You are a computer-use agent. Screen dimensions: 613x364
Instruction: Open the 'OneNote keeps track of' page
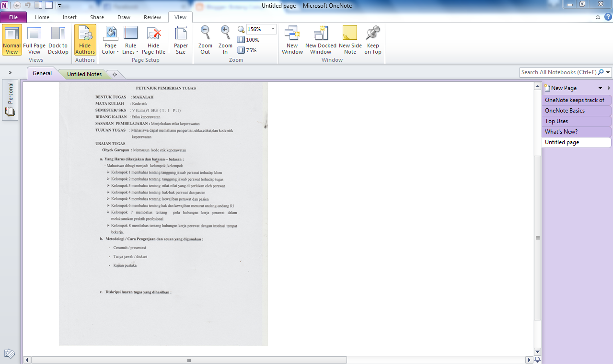coord(577,100)
